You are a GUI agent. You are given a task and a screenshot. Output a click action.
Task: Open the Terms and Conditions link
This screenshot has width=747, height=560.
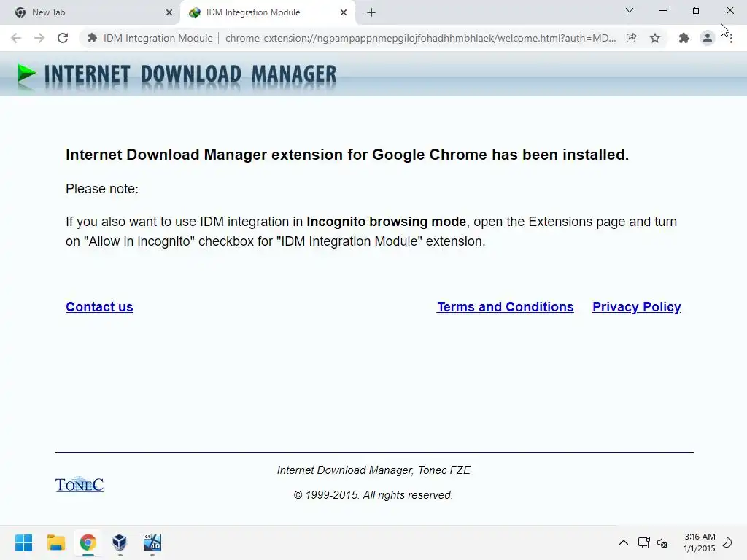[506, 307]
